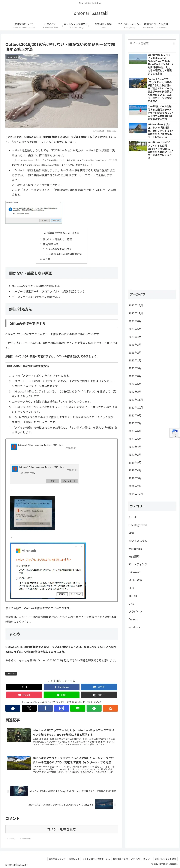Open footer link 新規プロジェクト資料

point(165,859)
